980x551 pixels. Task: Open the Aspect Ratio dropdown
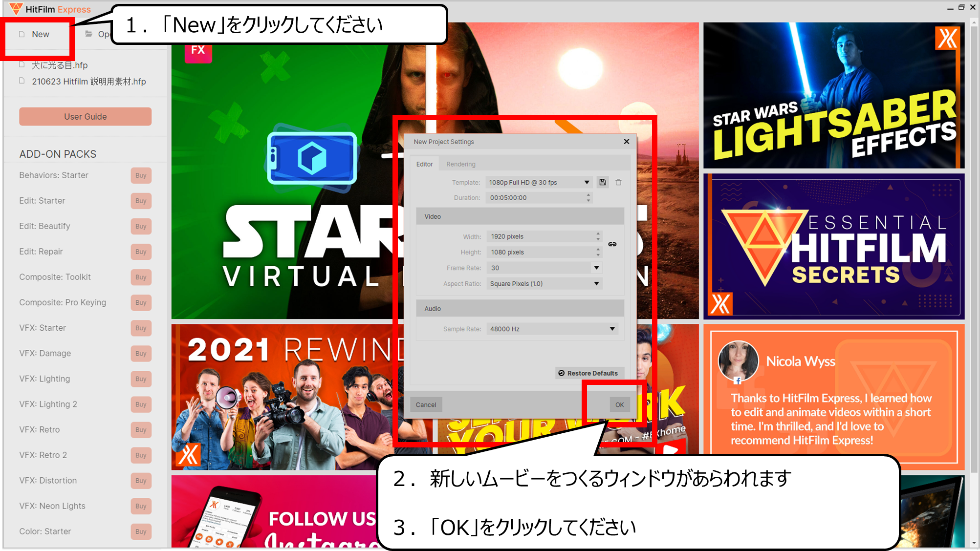(544, 284)
